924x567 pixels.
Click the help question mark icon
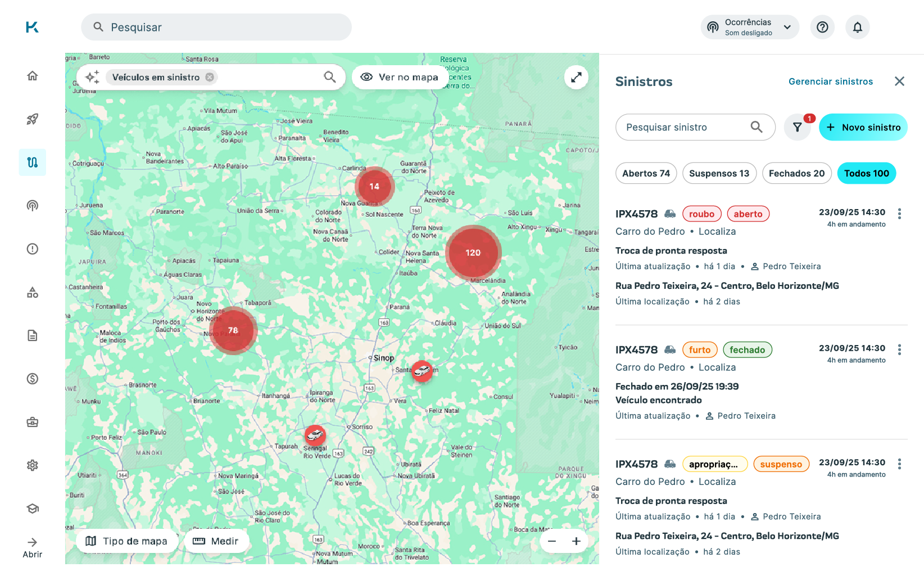(x=822, y=27)
